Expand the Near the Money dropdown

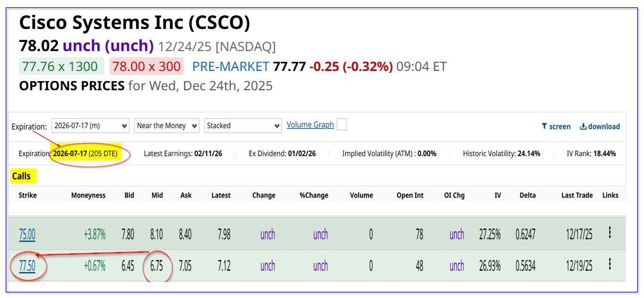167,125
